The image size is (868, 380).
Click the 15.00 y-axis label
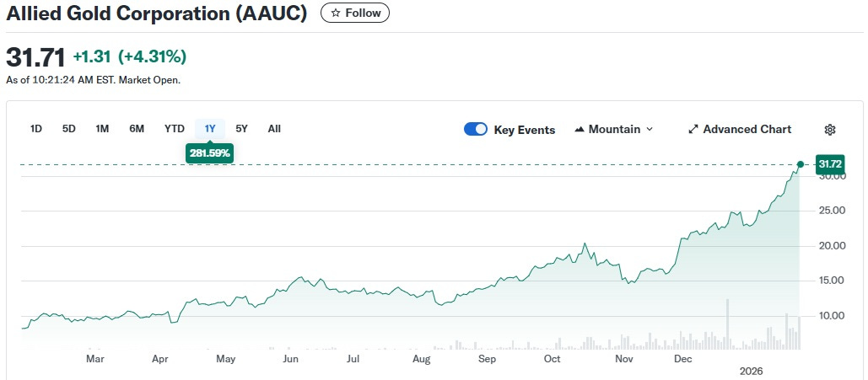pyautogui.click(x=831, y=281)
